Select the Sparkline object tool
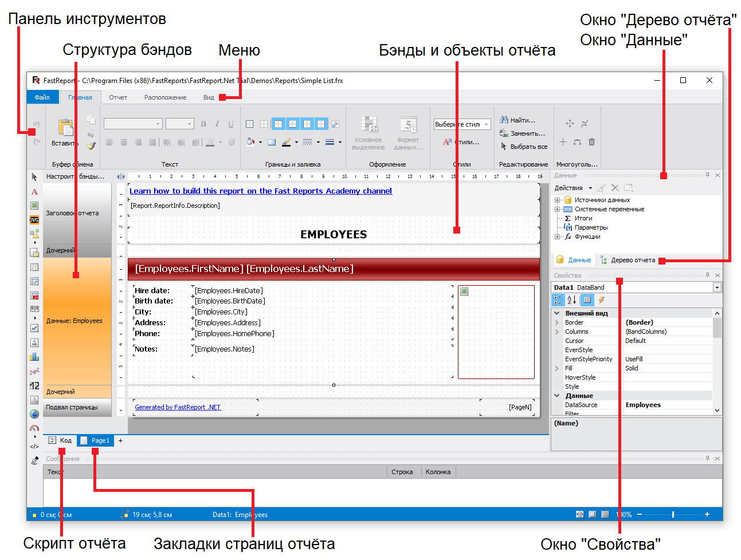This screenshot has width=741, height=560. pyautogui.click(x=34, y=372)
